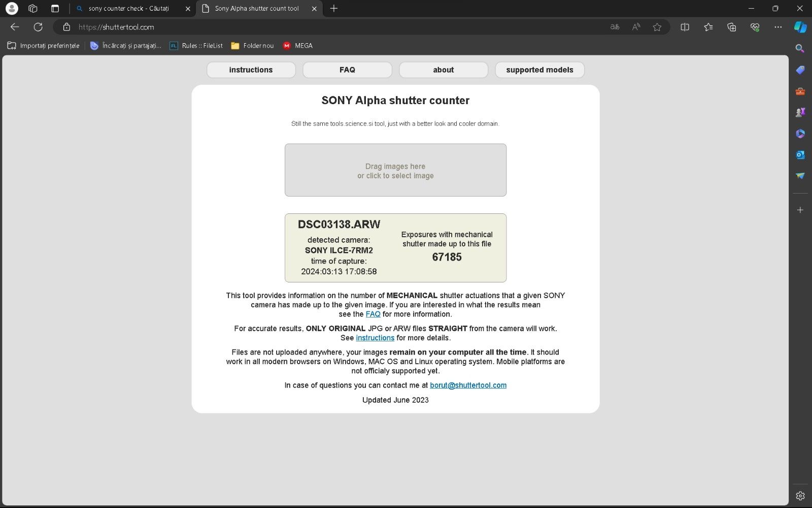Open the sidebar Outlook icon
The width and height of the screenshot is (812, 508).
pos(800,154)
